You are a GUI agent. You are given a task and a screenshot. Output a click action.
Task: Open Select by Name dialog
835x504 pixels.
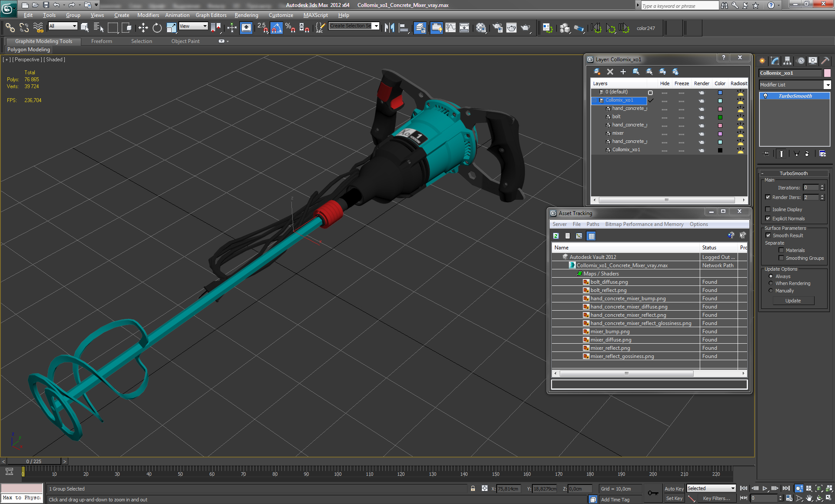[x=99, y=28]
